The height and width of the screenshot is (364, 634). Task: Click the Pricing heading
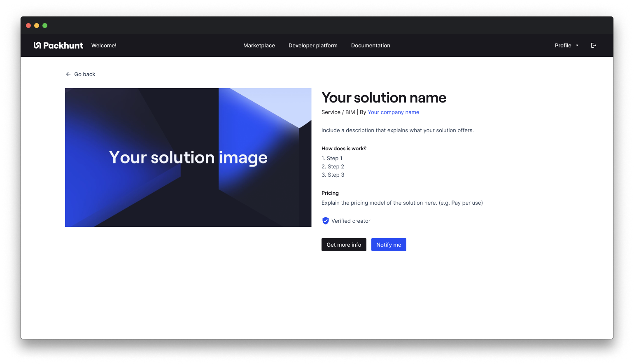tap(330, 193)
